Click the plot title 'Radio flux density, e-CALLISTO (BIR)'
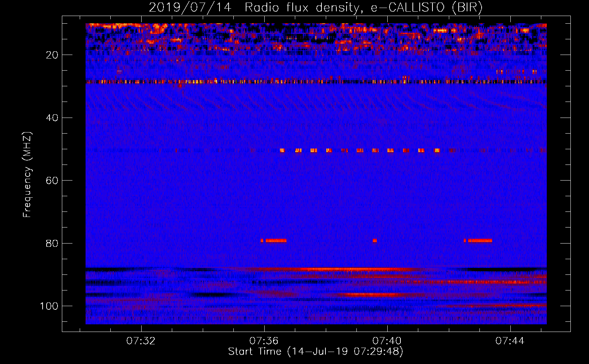Viewport: 589px width, 364px height. pos(363,7)
